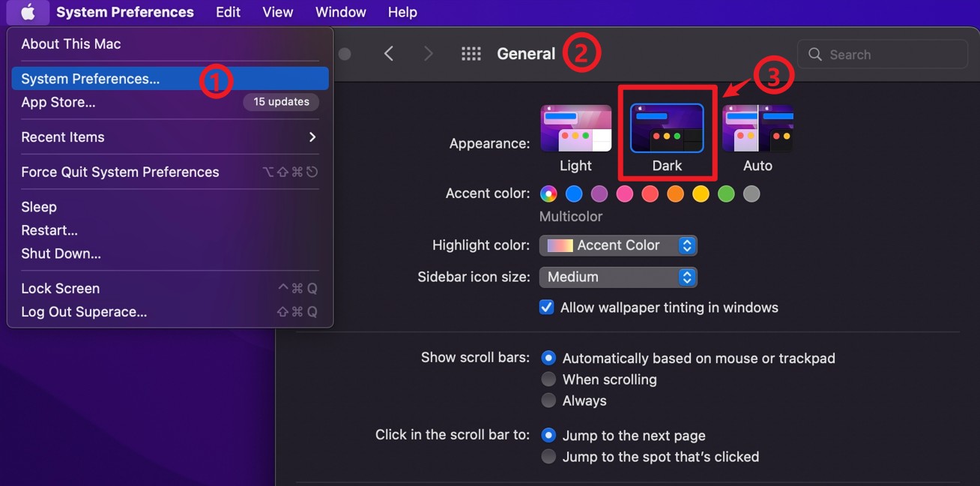Open the Show All preferences grid icon
The height and width of the screenshot is (486, 980).
click(x=471, y=53)
